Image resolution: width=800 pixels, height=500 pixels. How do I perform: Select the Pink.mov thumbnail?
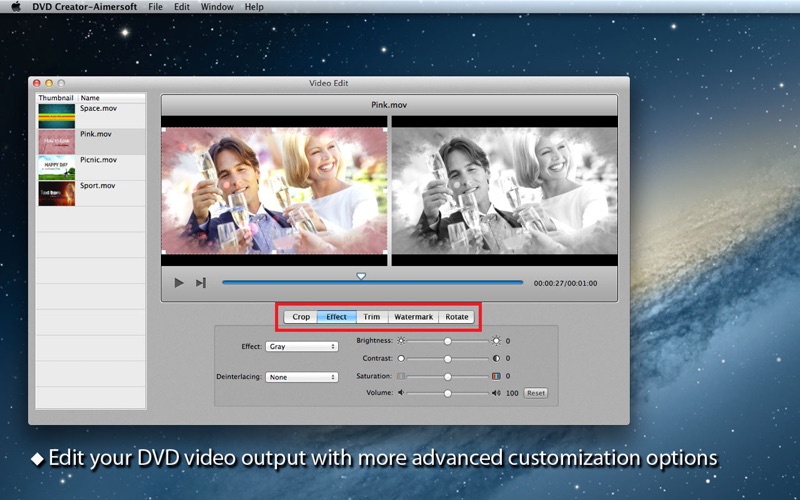[x=57, y=142]
